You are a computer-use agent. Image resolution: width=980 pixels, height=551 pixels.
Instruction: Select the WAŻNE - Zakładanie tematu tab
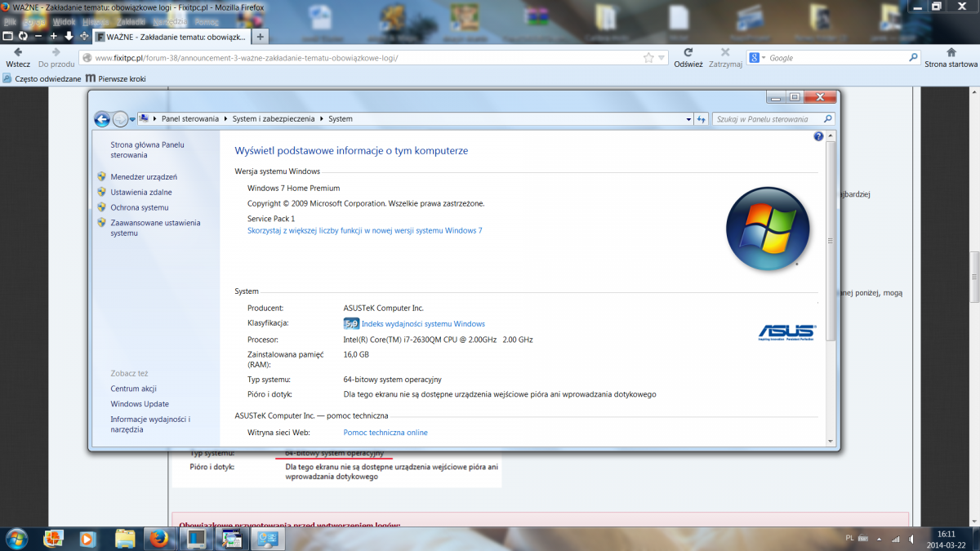tap(171, 37)
